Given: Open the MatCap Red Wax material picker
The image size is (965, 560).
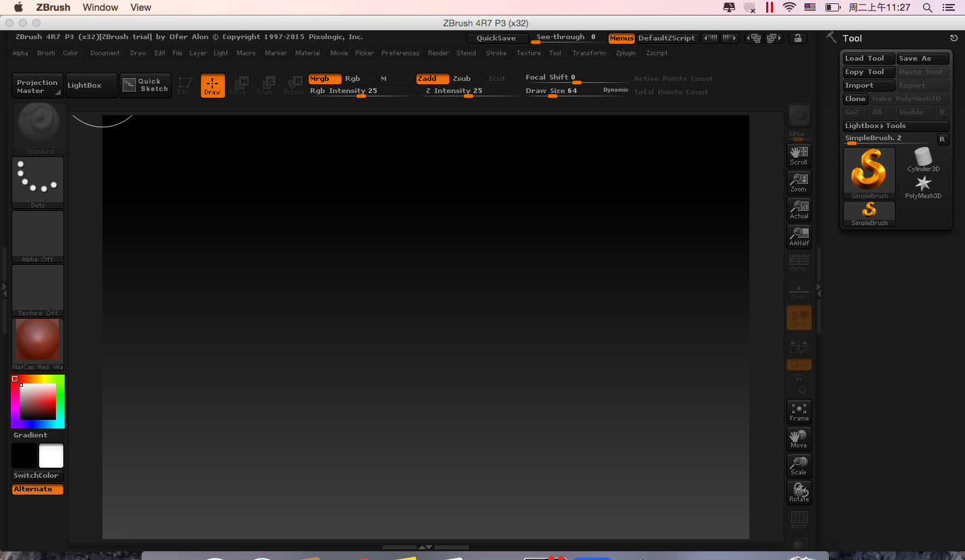Looking at the screenshot, I should (38, 344).
